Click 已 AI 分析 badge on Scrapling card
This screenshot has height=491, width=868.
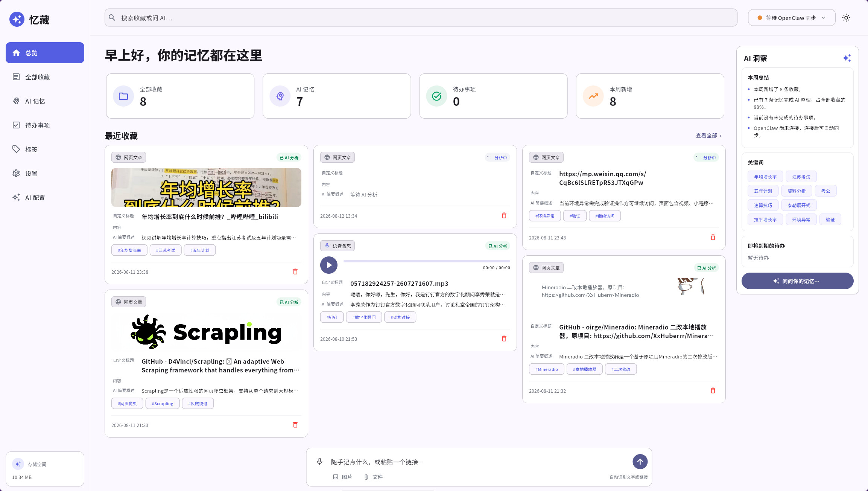[x=289, y=302]
